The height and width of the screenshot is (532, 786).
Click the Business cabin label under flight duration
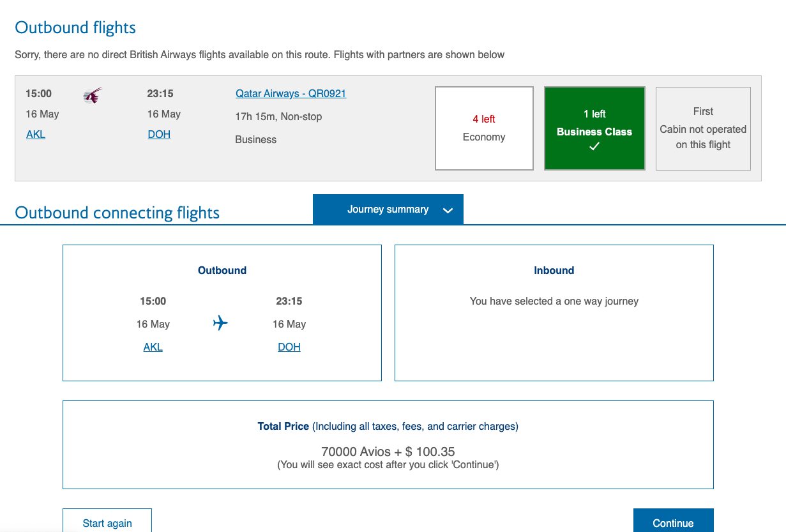pos(256,139)
